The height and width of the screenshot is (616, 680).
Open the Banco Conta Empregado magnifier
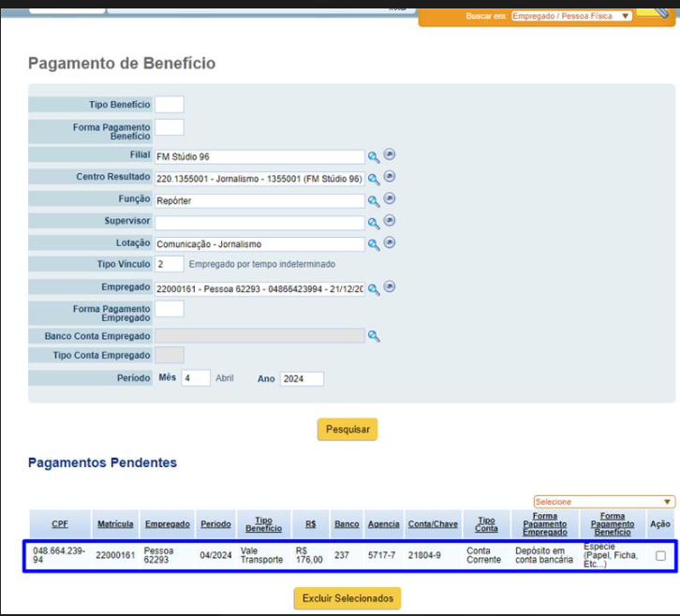pyautogui.click(x=374, y=336)
